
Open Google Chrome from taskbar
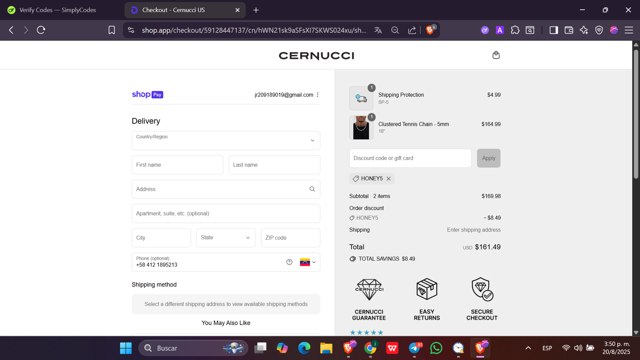tap(370, 348)
